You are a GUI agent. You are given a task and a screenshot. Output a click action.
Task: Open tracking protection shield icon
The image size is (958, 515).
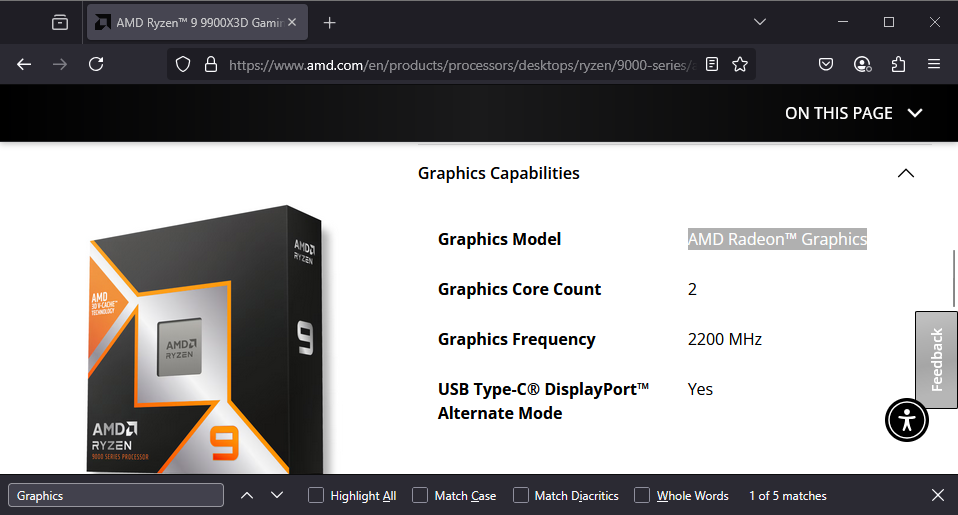[x=183, y=64]
